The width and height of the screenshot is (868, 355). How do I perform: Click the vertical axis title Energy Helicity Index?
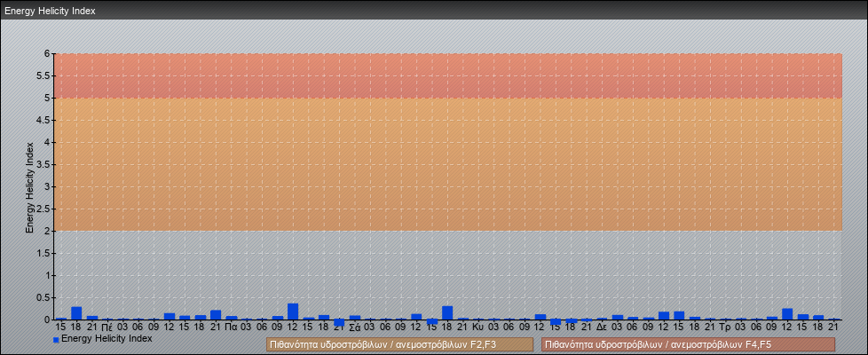30,187
